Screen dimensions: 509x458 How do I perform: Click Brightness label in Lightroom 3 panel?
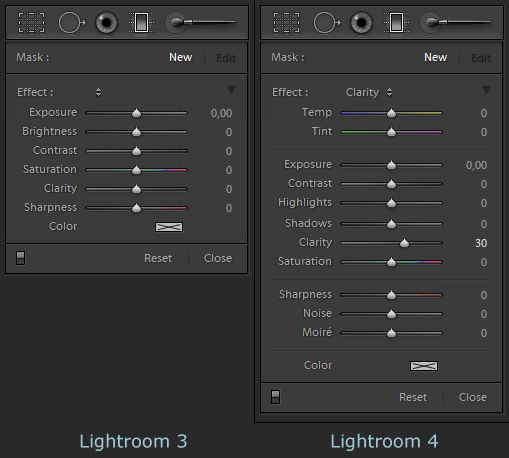pos(49,132)
